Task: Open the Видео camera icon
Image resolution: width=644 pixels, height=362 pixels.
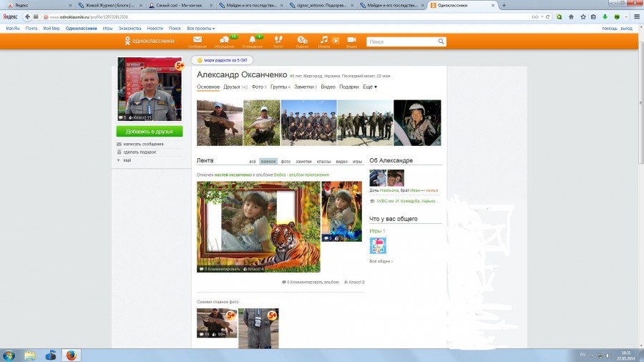Action: coord(351,40)
